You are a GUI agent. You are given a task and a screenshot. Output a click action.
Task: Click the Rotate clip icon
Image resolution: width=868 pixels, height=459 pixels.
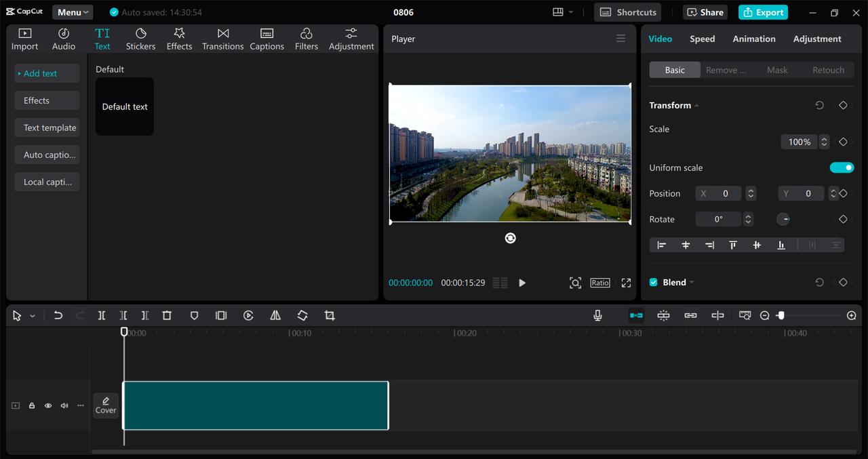[x=302, y=315]
